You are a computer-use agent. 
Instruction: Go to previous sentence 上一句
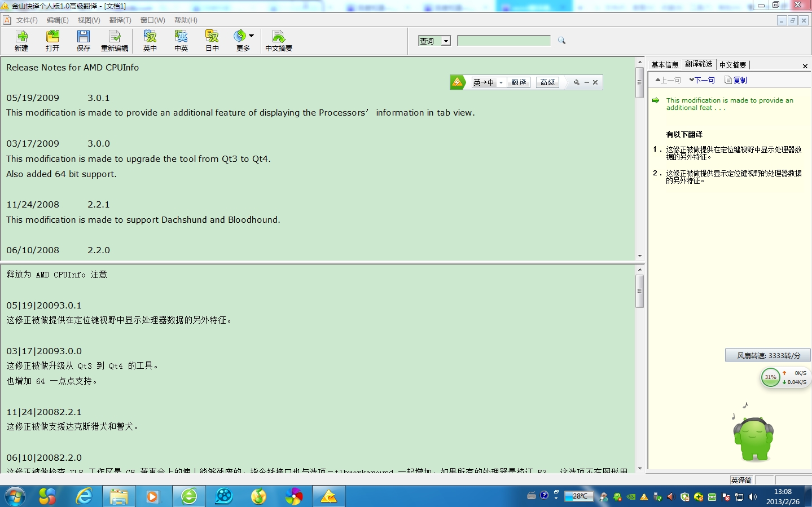point(668,80)
